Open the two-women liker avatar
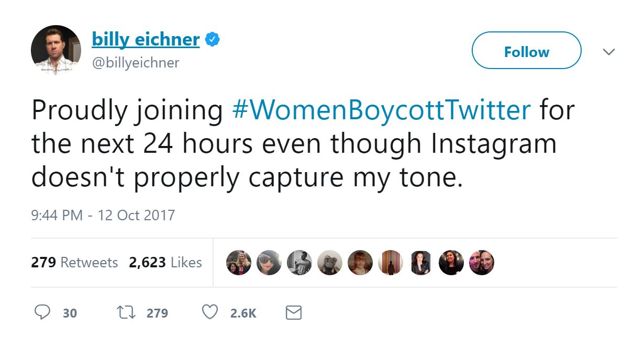The width and height of the screenshot is (644, 350). (x=239, y=263)
